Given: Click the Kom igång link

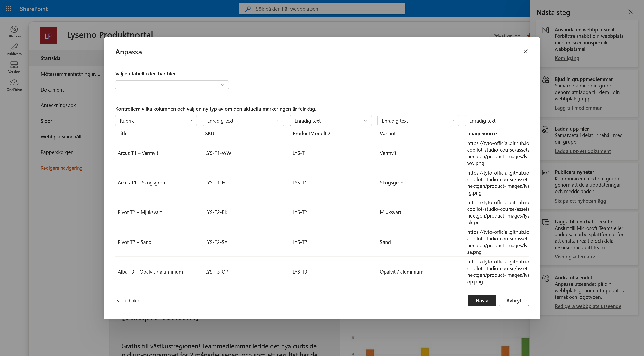Looking at the screenshot, I should (x=567, y=58).
